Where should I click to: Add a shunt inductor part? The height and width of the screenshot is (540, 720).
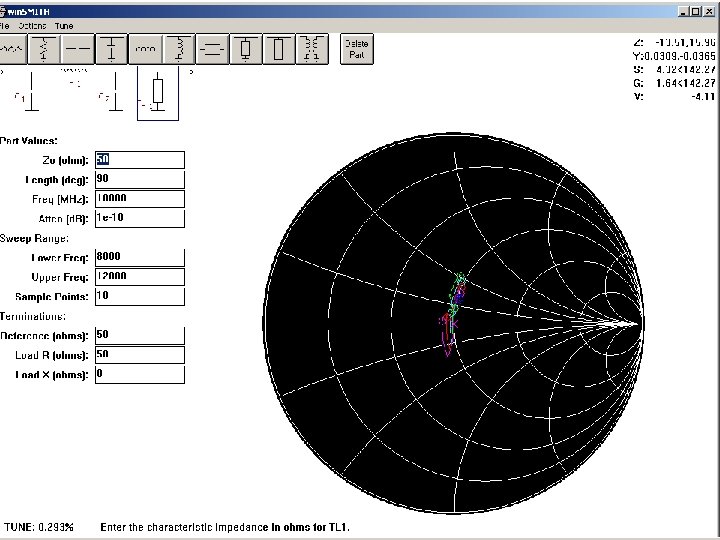click(179, 49)
